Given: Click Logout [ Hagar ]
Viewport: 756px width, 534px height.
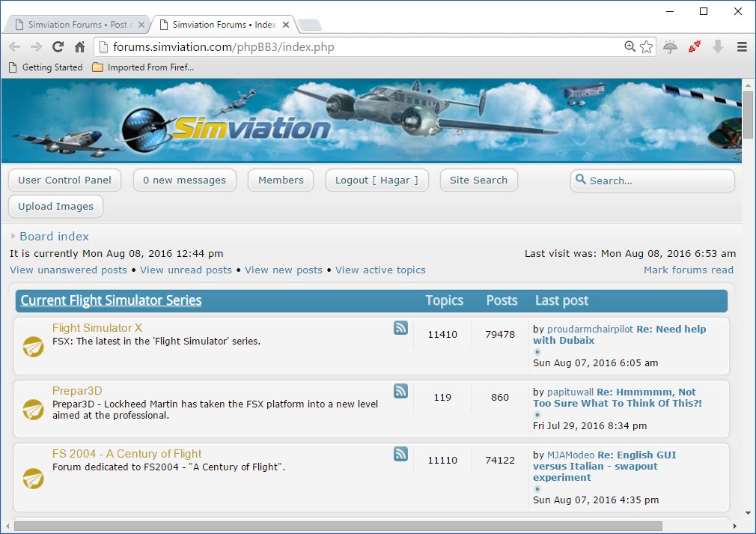Looking at the screenshot, I should [377, 180].
